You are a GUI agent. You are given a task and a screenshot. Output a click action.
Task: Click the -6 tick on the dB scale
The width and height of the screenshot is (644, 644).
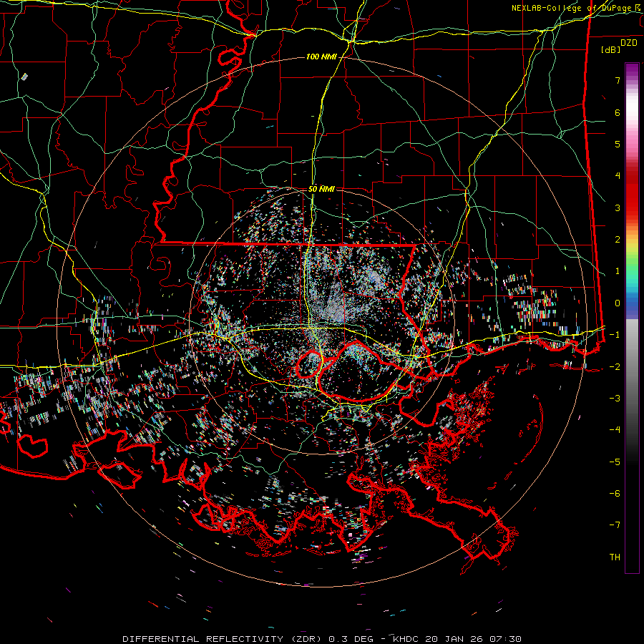[x=615, y=493]
